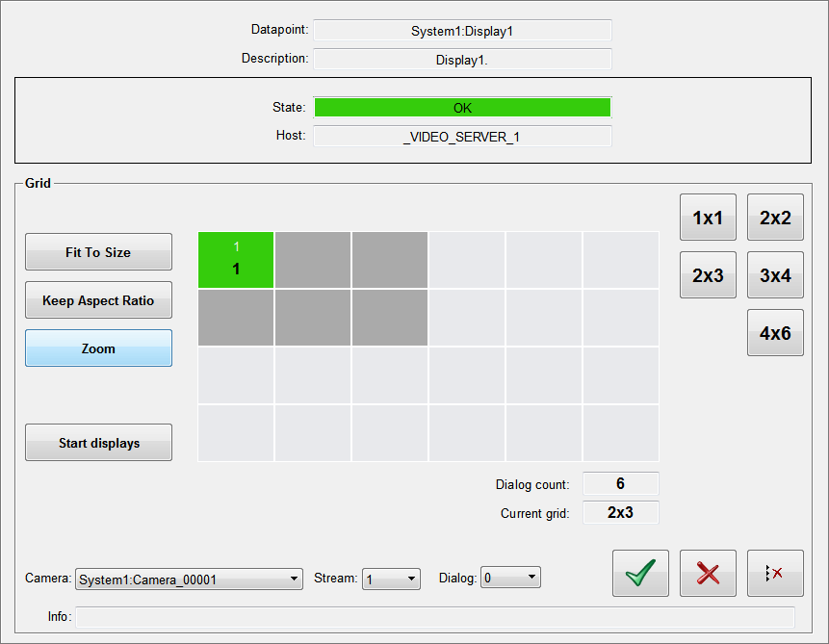Image resolution: width=829 pixels, height=644 pixels.
Task: Switch to the 3x4 grid layout
Action: (x=775, y=275)
